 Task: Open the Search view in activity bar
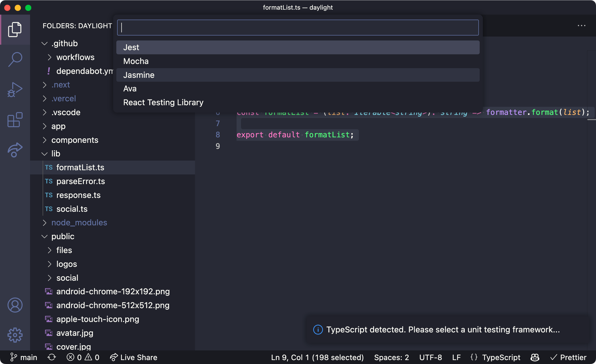15,59
